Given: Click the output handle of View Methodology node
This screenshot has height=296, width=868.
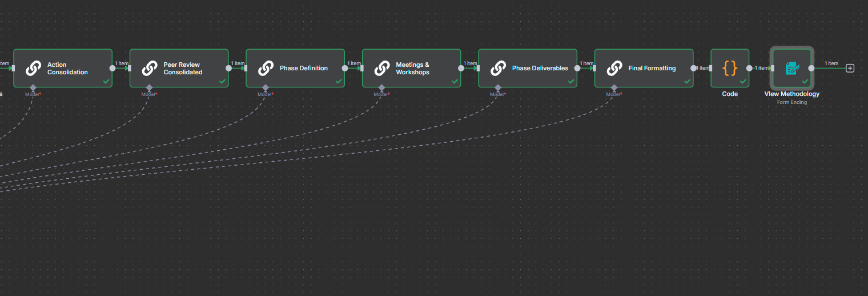Looking at the screenshot, I should pos(811,68).
